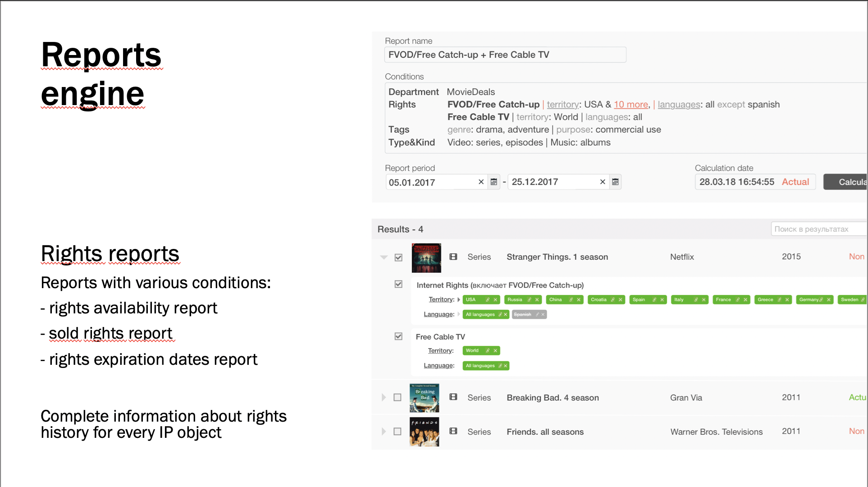Click link icon on Russia tag
This screenshot has height=487, width=868.
click(x=530, y=300)
